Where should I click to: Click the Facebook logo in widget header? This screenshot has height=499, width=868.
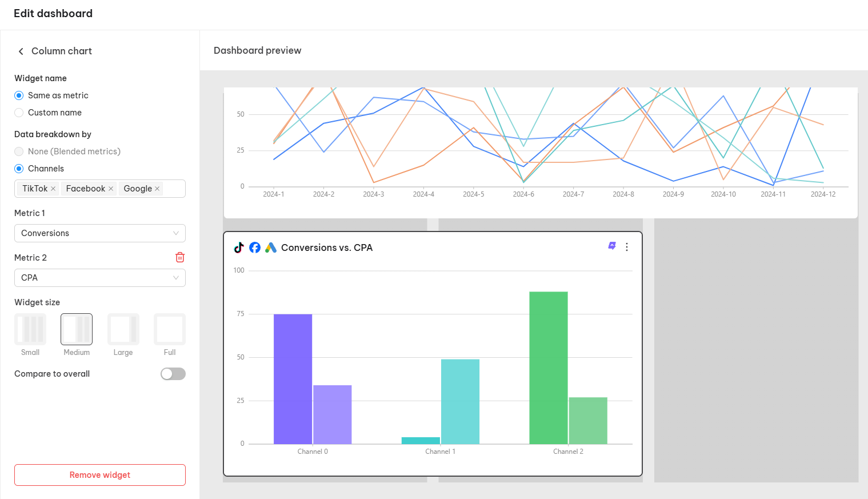pyautogui.click(x=255, y=247)
